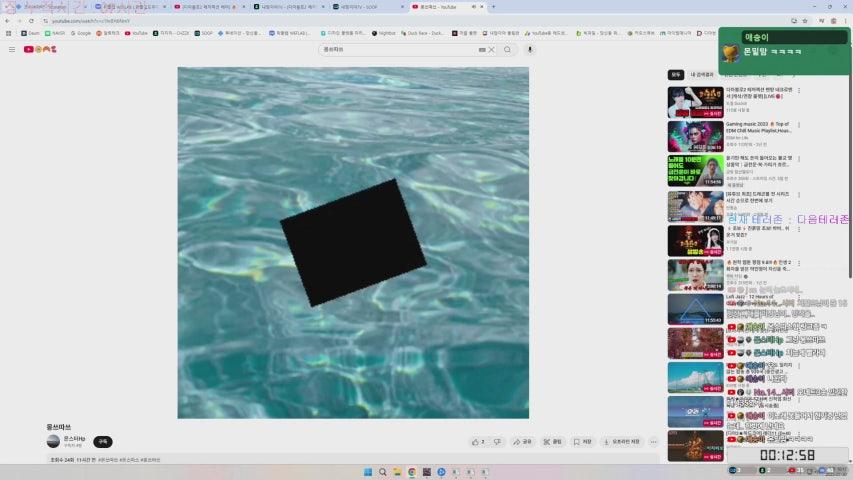Open the first recommended live video thumbnail
Screen dimensions: 853x480
pos(695,102)
